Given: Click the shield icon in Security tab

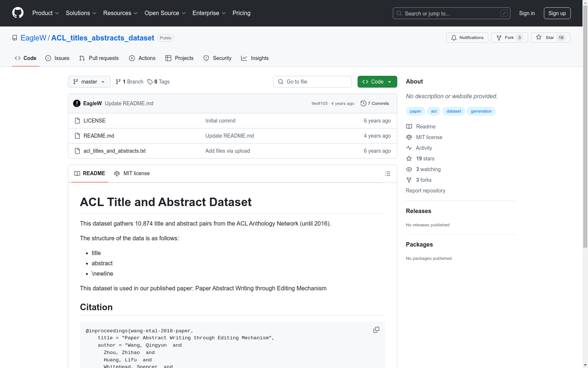Looking at the screenshot, I should (206, 58).
